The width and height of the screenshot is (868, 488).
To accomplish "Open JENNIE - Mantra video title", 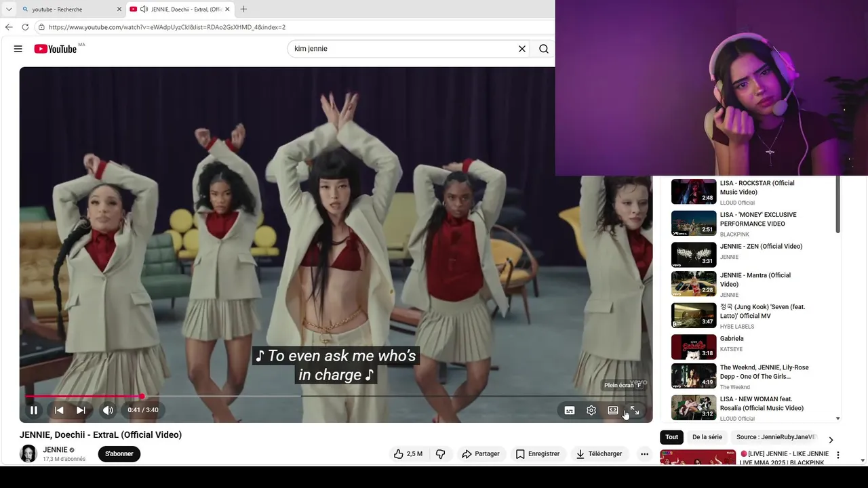I will [x=755, y=280].
